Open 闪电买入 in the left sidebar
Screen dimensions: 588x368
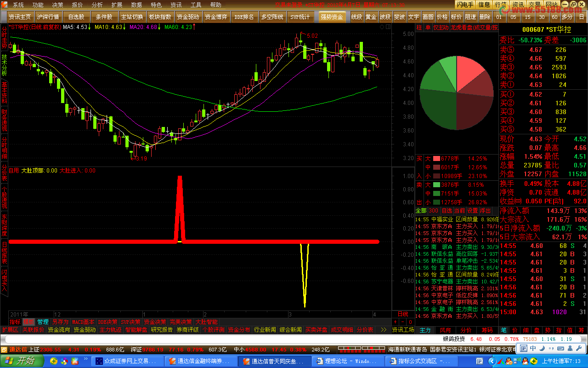click(x=4, y=281)
